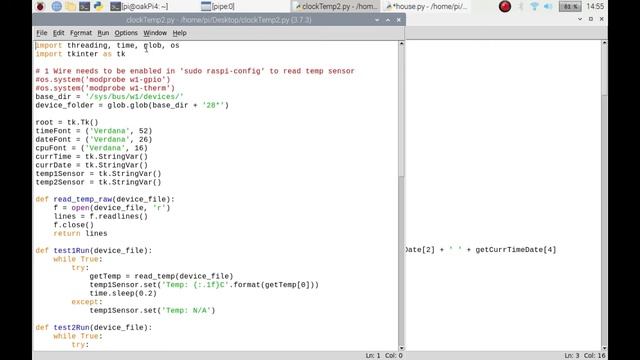Click 'import tkinter as tk' line
The height and width of the screenshot is (360, 640).
[80, 54]
